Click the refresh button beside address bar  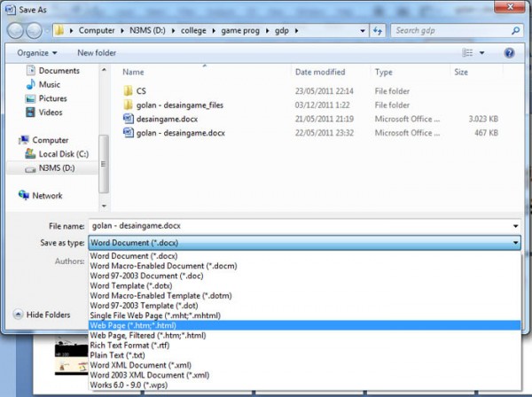(379, 30)
